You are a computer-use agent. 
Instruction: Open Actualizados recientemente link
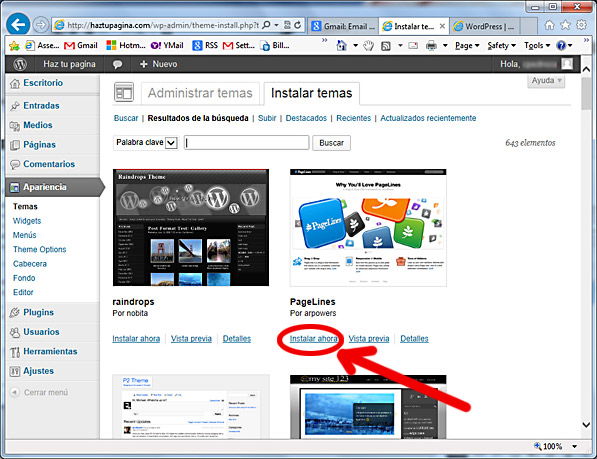coord(428,118)
